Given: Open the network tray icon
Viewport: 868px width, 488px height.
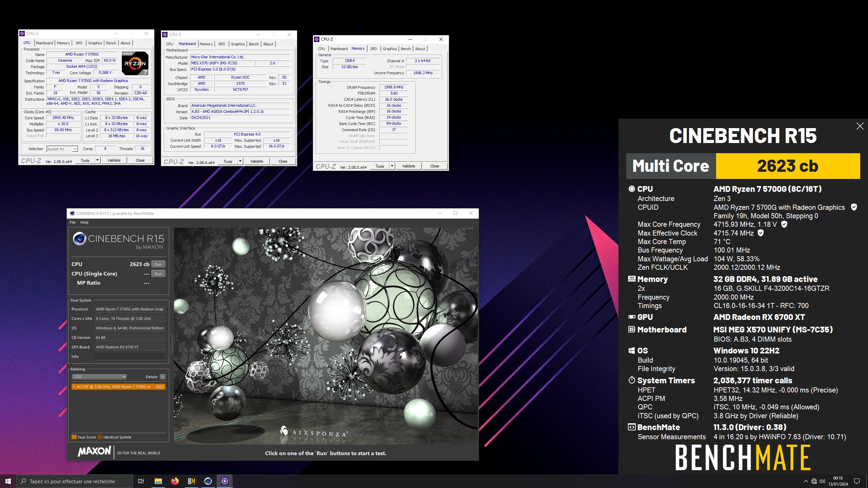Looking at the screenshot, I should pyautogui.click(x=814, y=481).
